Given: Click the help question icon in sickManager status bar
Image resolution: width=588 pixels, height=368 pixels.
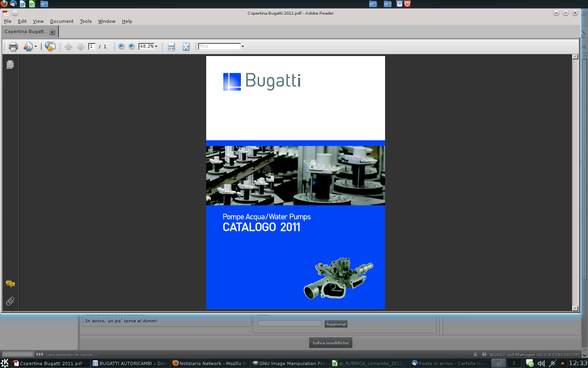Looking at the screenshot, I should (x=484, y=354).
